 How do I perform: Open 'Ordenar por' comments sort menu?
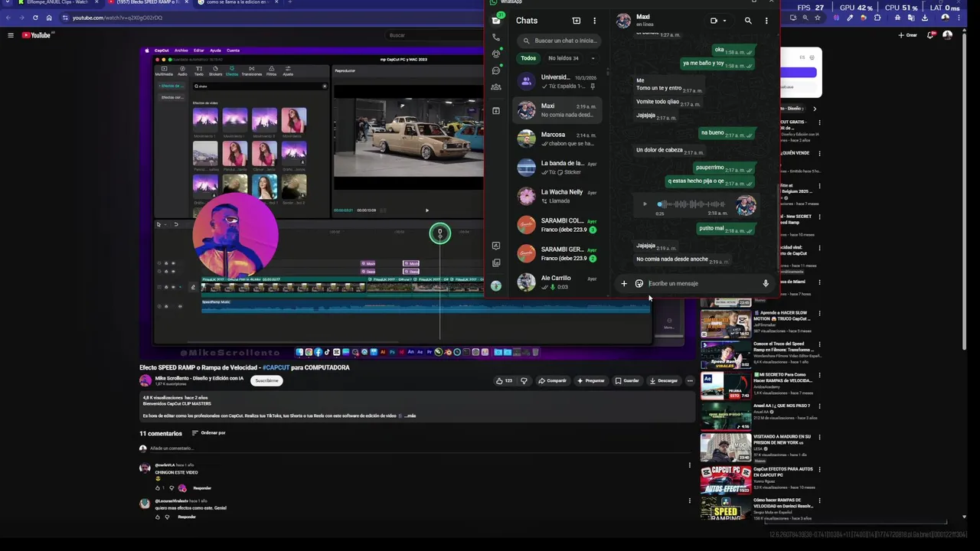click(x=208, y=433)
